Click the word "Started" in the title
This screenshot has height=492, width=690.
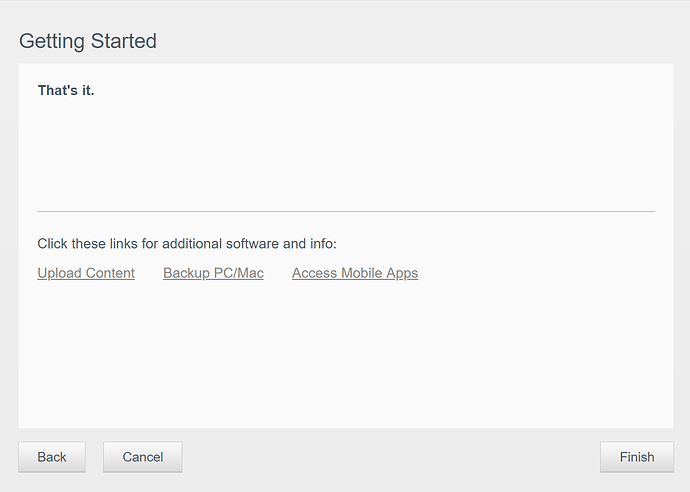tap(124, 41)
